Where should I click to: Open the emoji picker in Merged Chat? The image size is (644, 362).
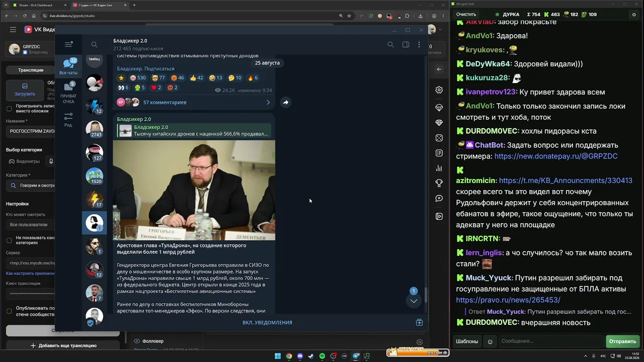click(x=490, y=341)
